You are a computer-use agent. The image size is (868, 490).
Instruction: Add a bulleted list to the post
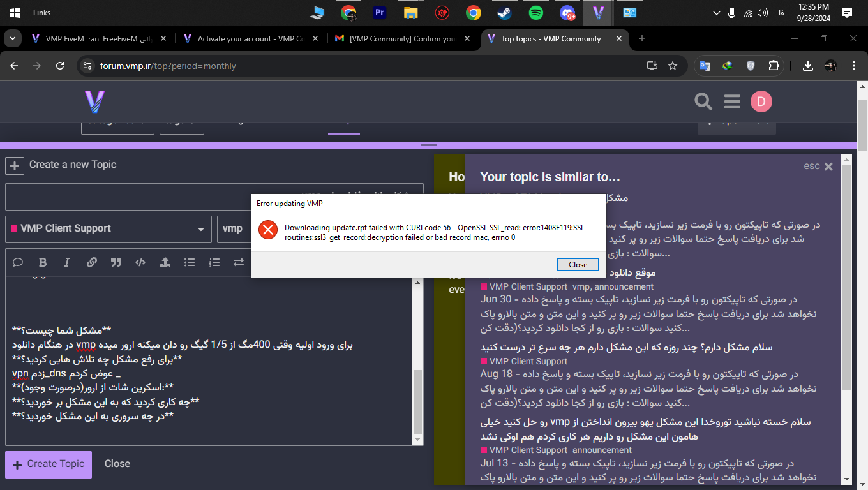tap(190, 262)
